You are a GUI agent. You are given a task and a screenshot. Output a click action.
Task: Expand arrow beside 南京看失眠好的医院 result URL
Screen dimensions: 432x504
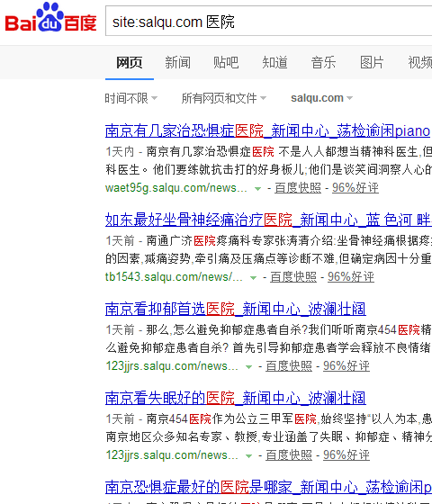[248, 455]
